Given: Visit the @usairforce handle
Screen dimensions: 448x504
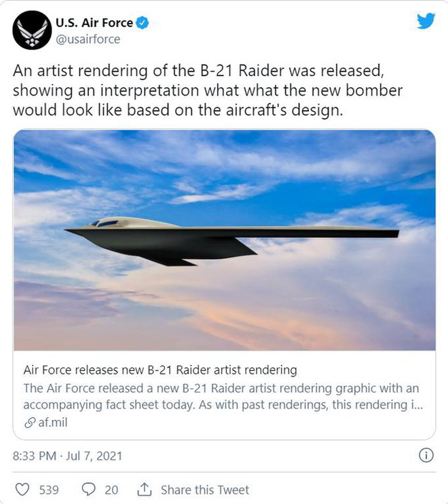Looking at the screenshot, I should pos(88,39).
